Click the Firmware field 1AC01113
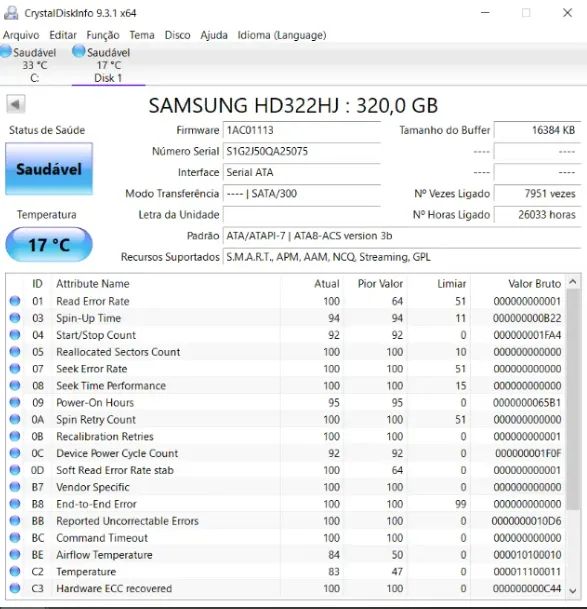The height and width of the screenshot is (609, 587). (302, 130)
